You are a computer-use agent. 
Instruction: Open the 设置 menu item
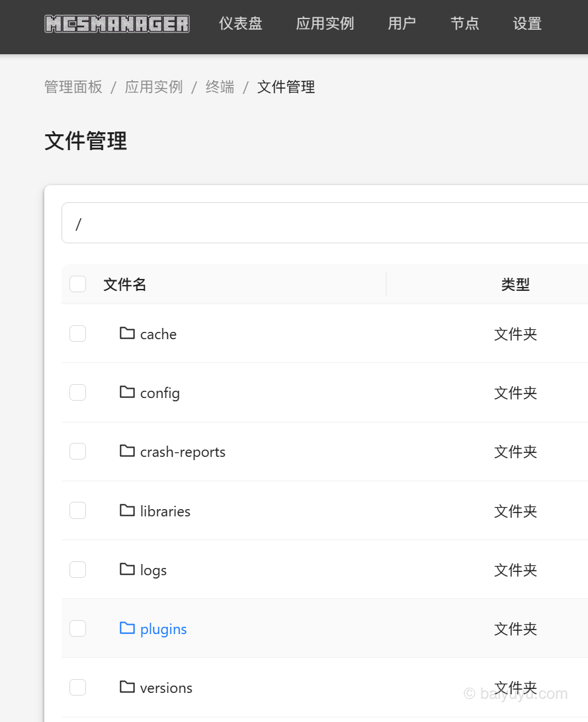pos(526,23)
